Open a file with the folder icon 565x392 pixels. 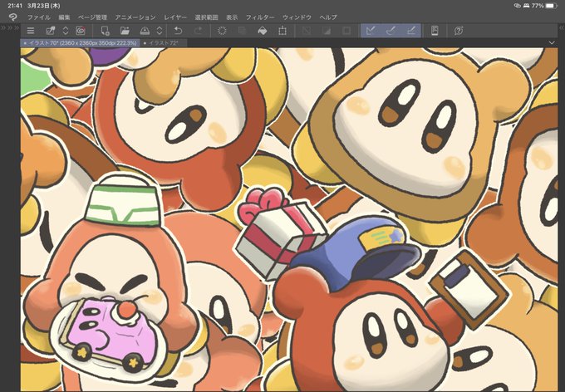click(125, 31)
